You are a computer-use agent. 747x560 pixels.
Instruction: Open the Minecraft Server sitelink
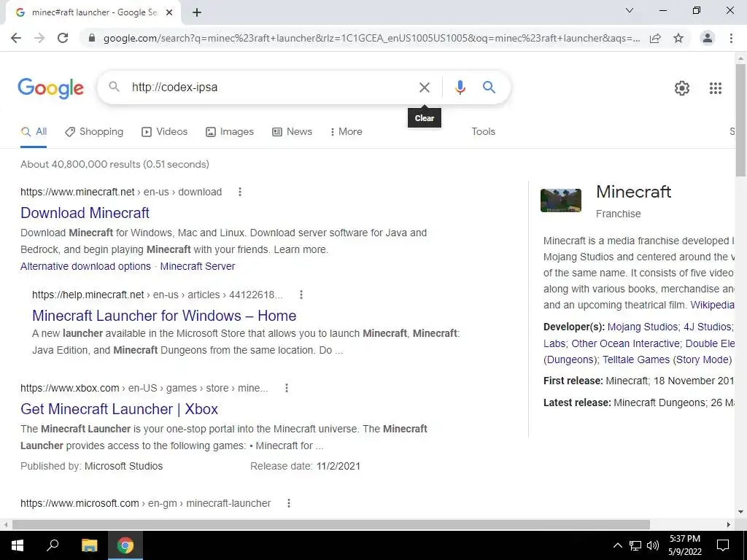click(197, 267)
